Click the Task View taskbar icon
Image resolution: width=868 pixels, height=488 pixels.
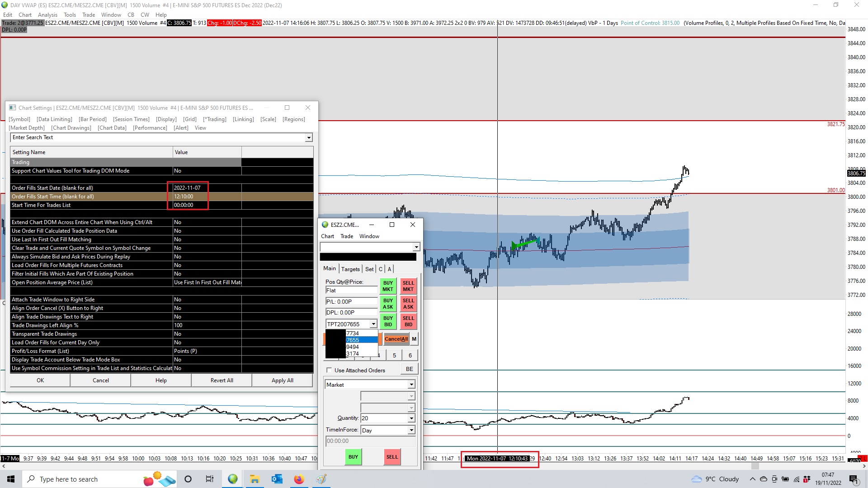click(x=210, y=479)
